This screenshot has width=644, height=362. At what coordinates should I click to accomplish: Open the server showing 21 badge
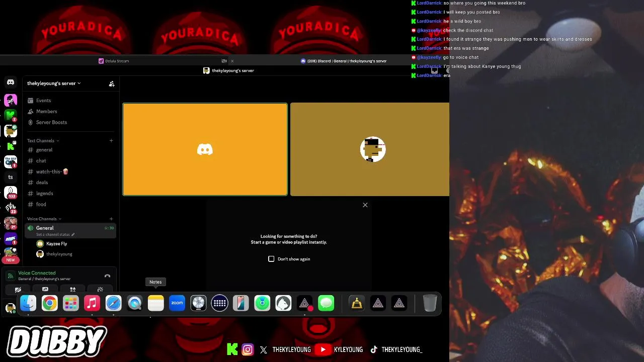pos(11,223)
